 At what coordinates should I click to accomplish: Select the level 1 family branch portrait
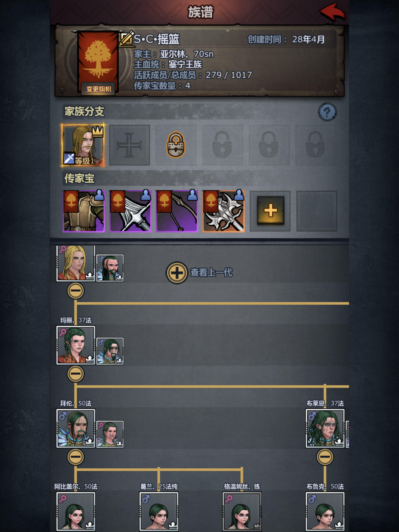point(83,145)
